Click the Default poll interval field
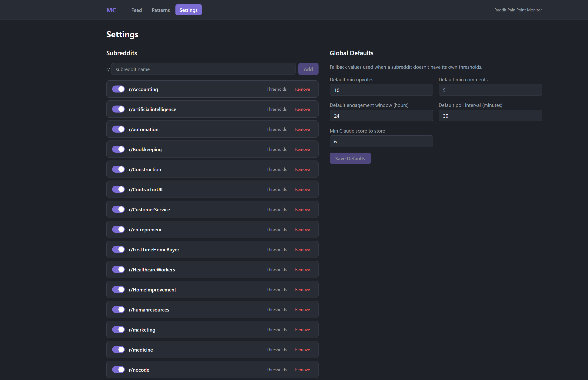This screenshot has height=380, width=588. 490,116
